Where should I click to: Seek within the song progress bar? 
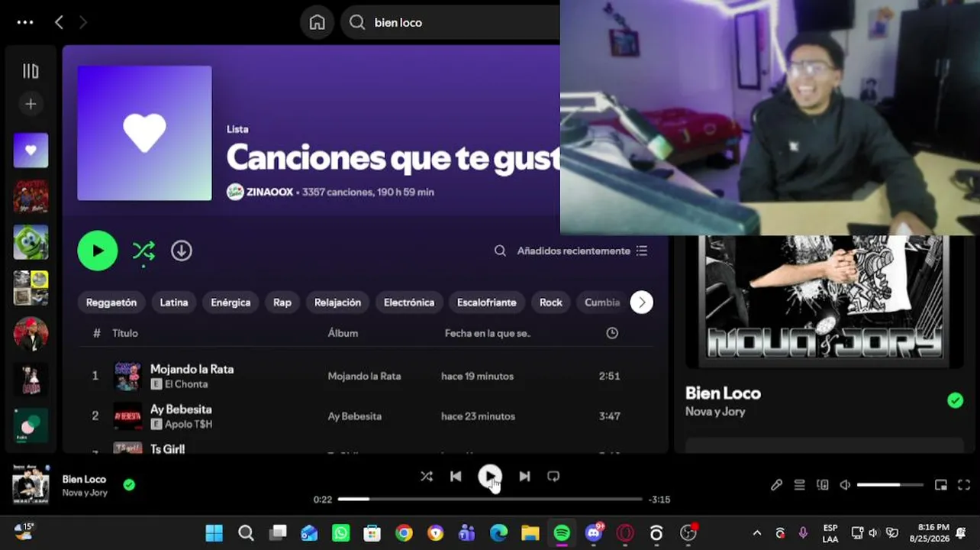490,500
